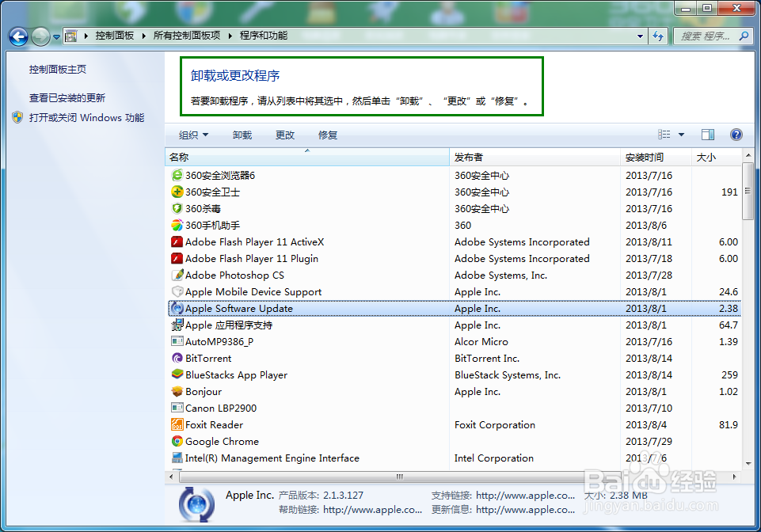Click the change view list icon
761x532 pixels.
(x=664, y=135)
